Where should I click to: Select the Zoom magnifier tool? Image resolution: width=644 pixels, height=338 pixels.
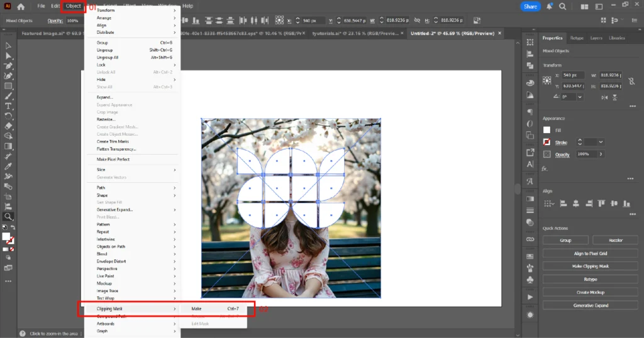pyautogui.click(x=8, y=217)
